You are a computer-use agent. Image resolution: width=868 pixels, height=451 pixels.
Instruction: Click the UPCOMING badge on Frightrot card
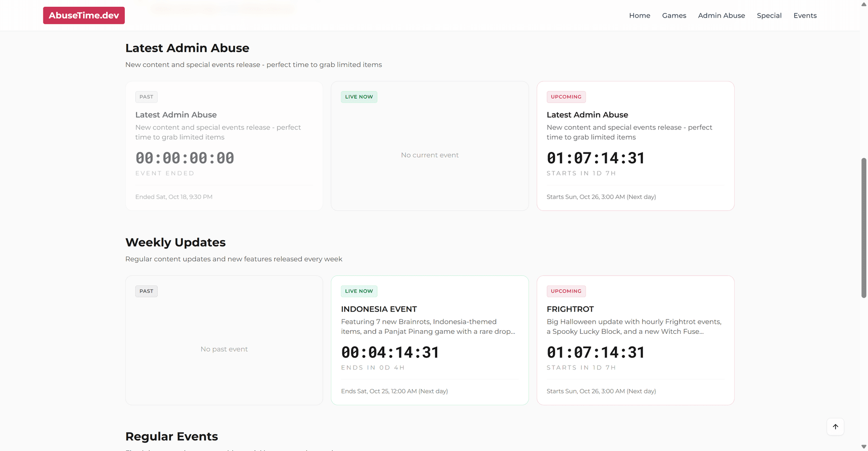[566, 291]
